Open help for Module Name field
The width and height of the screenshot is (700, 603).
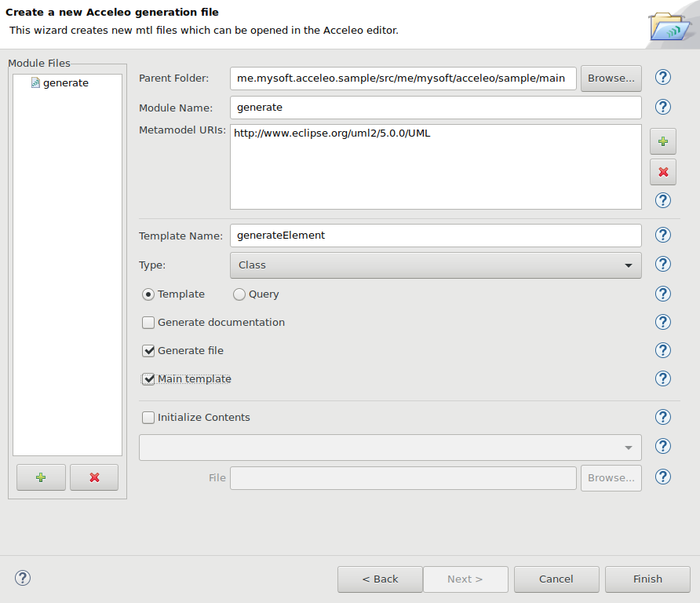(x=663, y=107)
